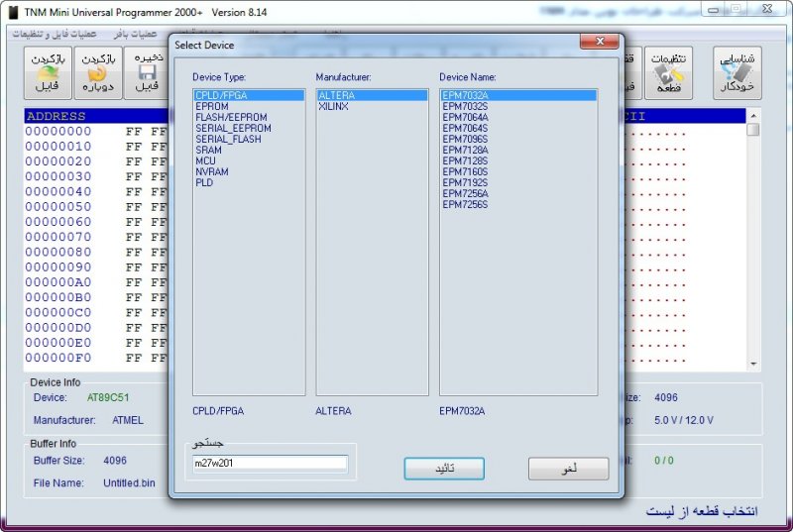Click the Reopen File toolbar icon

point(97,72)
